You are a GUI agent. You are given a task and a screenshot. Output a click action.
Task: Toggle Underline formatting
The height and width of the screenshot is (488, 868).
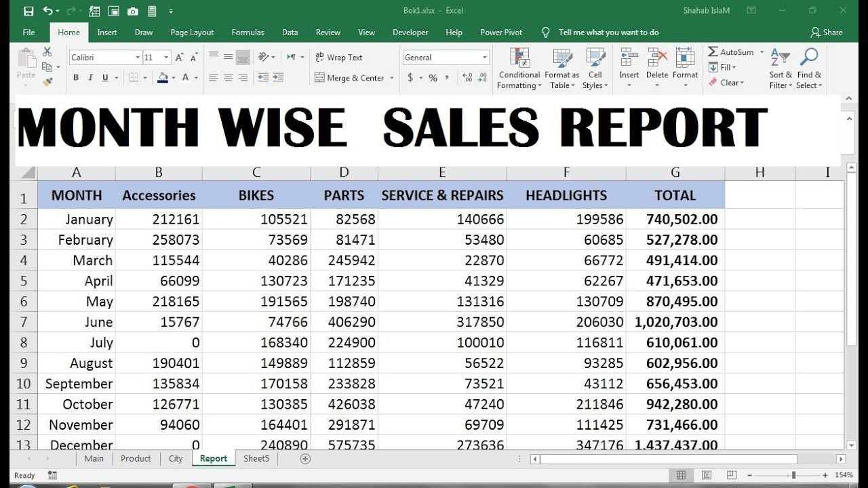click(x=106, y=78)
